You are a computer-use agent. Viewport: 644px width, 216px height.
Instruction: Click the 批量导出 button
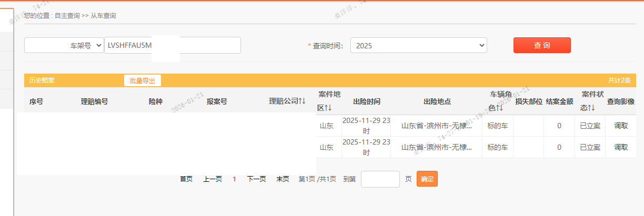pos(142,80)
